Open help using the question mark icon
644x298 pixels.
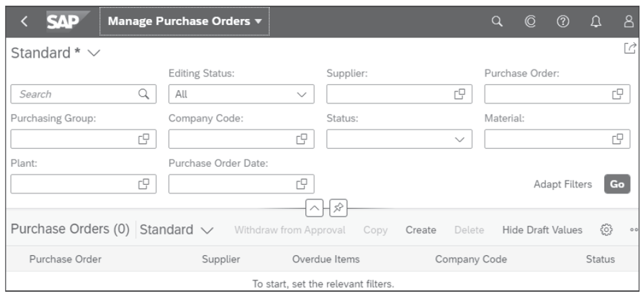(561, 20)
